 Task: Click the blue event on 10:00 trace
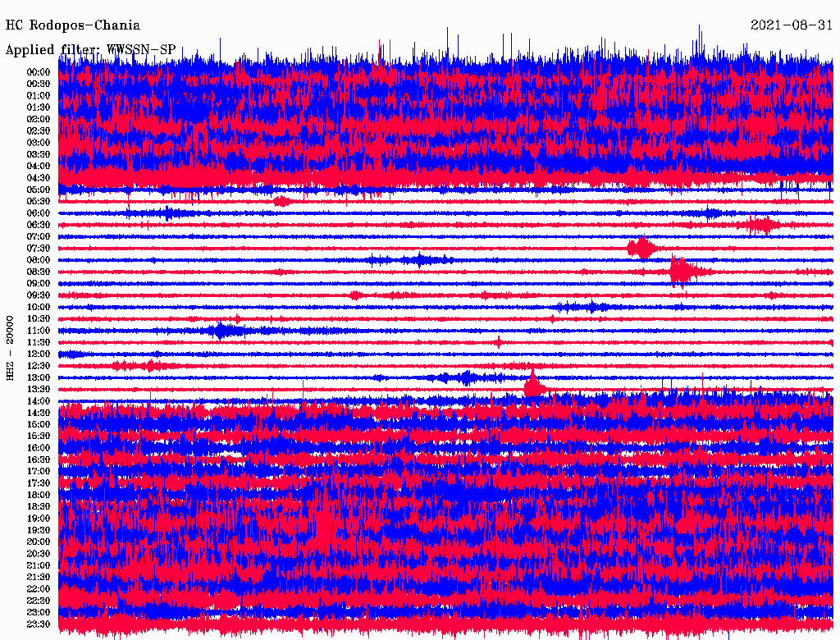click(x=587, y=307)
